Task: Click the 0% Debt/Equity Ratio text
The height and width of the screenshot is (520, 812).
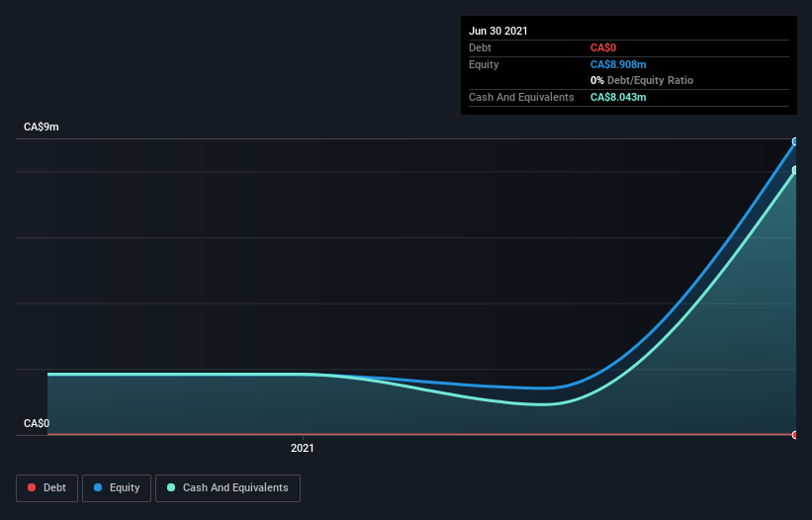Action: click(x=642, y=80)
